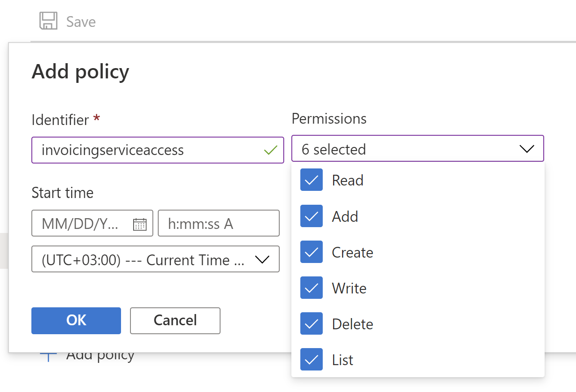Click the h:mm:ss start time field
This screenshot has width=576, height=392.
[x=219, y=223]
